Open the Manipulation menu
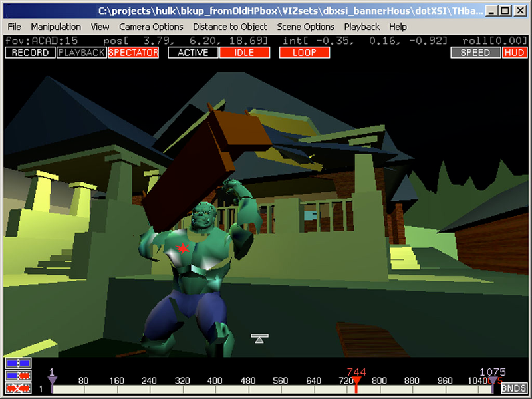The image size is (532, 399). click(x=56, y=27)
